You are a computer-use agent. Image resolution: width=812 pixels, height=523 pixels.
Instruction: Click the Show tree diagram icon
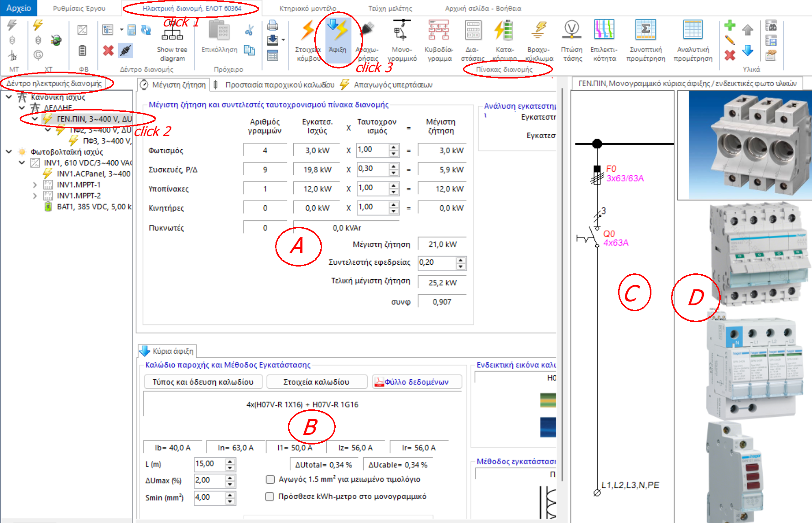[x=172, y=39]
